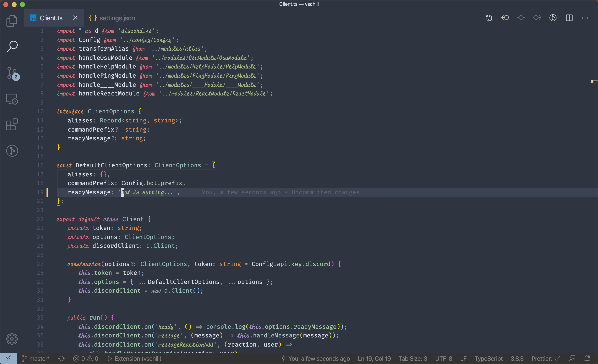Viewport: 598px width, 364px height.
Task: Open the Remote Explorer view
Action: (x=12, y=99)
